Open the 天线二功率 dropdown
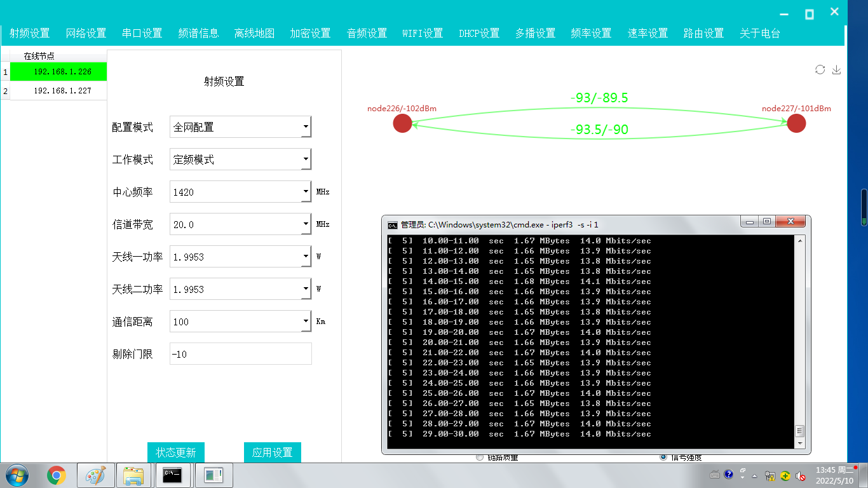The width and height of the screenshot is (868, 488). pos(306,289)
